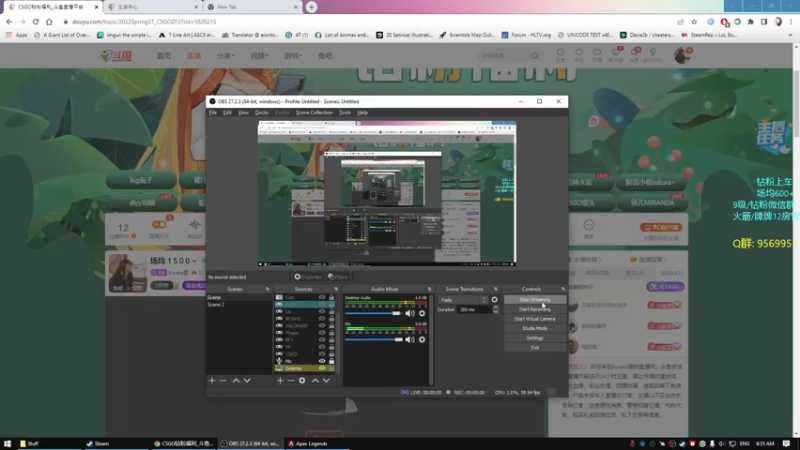Click the Douyu search magnifier icon

[535, 56]
